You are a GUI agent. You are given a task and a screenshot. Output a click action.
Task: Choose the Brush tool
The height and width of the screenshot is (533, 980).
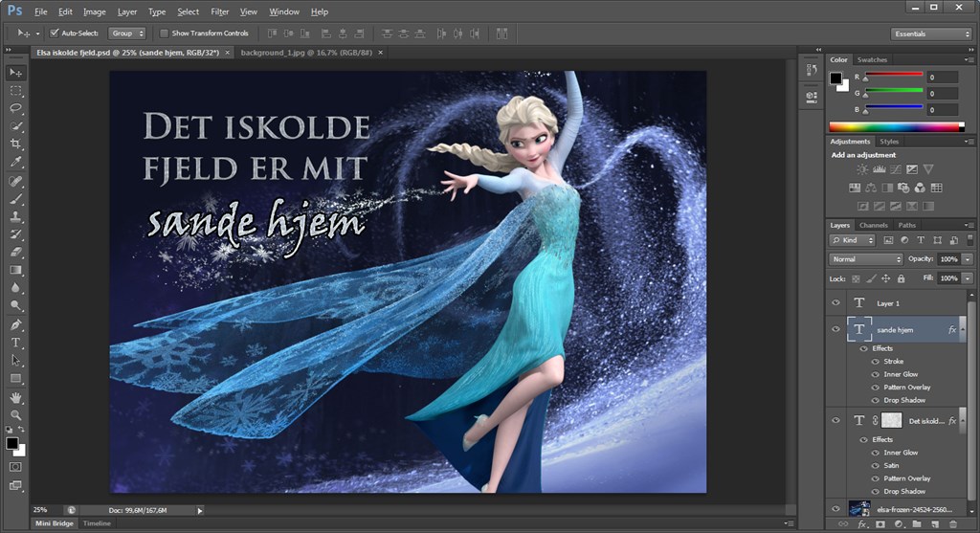tap(15, 199)
